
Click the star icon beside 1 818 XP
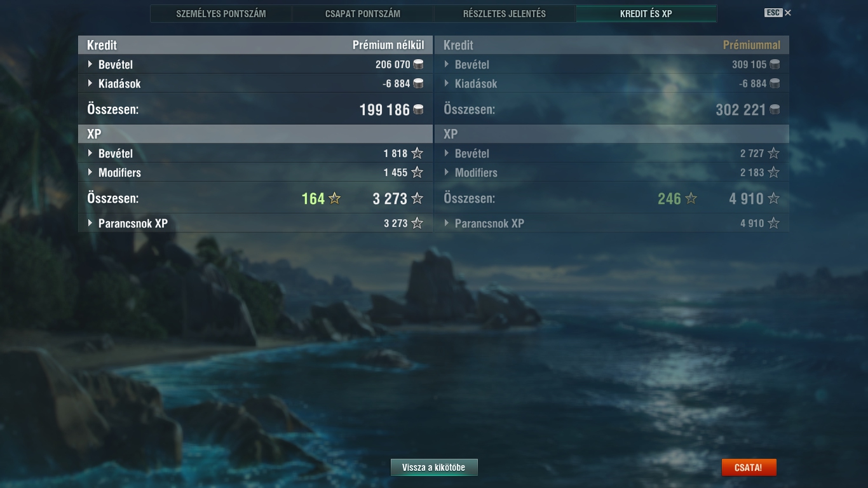coord(417,153)
